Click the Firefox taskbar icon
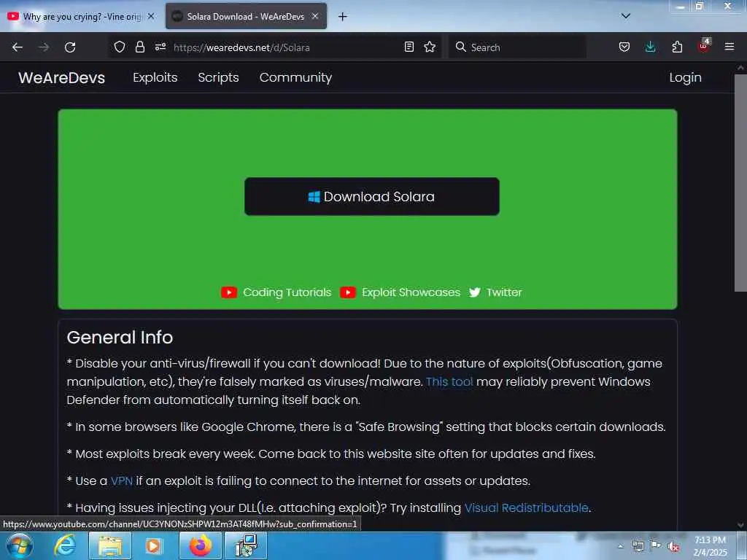Viewport: 747px width, 560px height. pyautogui.click(x=201, y=545)
